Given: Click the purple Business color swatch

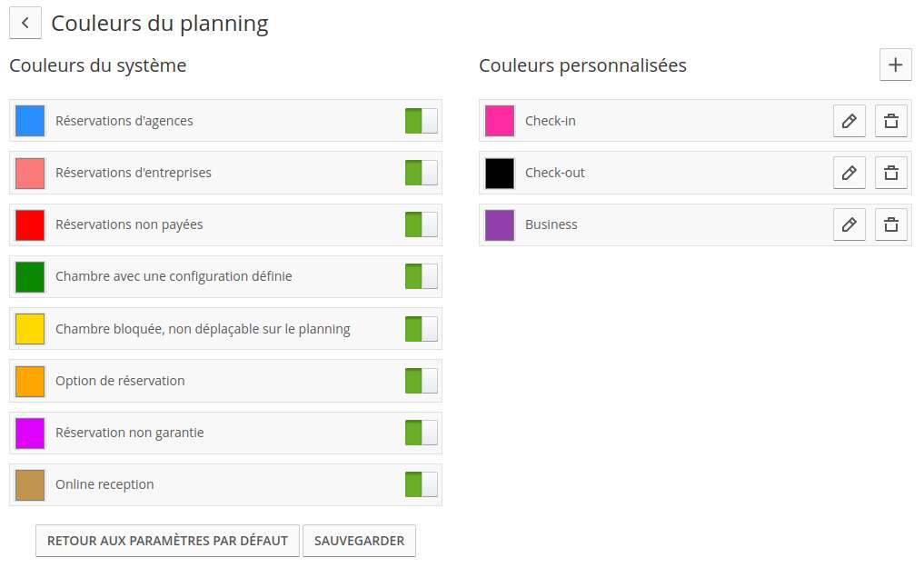Looking at the screenshot, I should (x=500, y=224).
